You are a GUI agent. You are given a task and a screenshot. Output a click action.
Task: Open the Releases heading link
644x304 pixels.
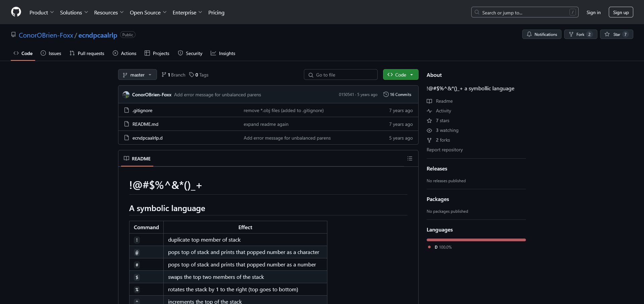[x=437, y=168]
